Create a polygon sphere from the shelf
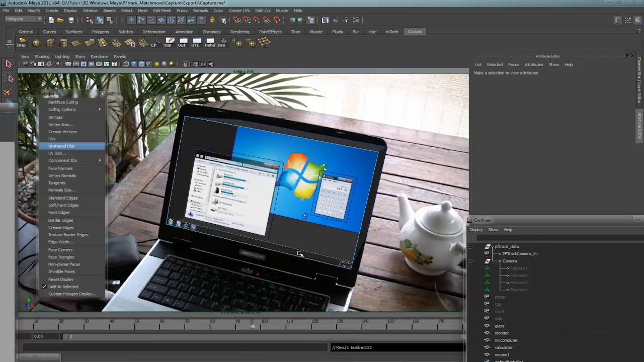This screenshot has width=644, height=362. pos(37,43)
